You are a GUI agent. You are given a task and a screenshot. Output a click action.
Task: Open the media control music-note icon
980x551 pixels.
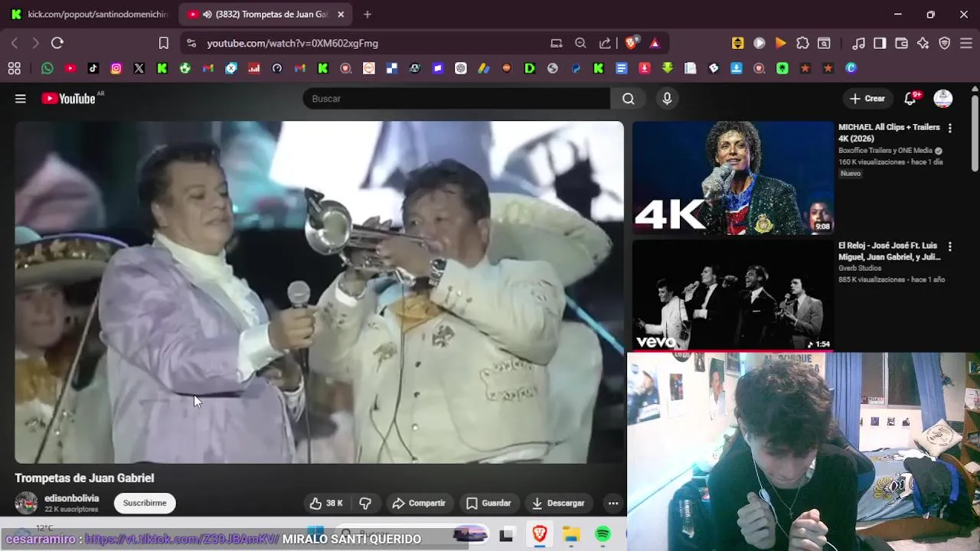coord(859,44)
